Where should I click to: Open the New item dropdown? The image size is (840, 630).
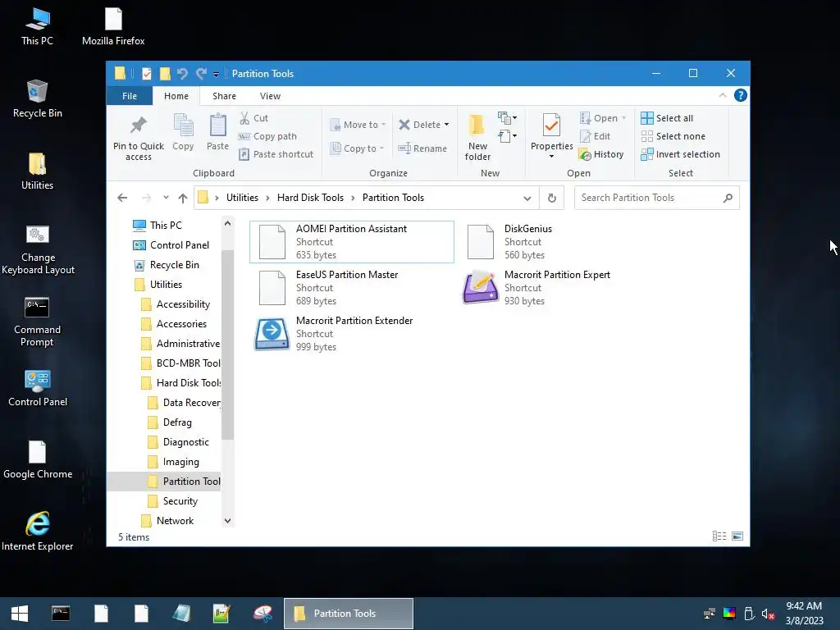point(507,117)
